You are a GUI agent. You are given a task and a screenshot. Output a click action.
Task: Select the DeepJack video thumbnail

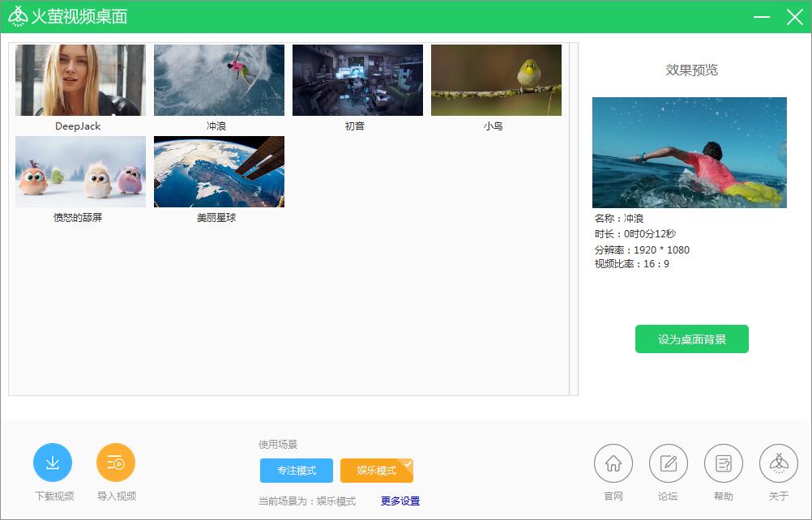tap(80, 79)
